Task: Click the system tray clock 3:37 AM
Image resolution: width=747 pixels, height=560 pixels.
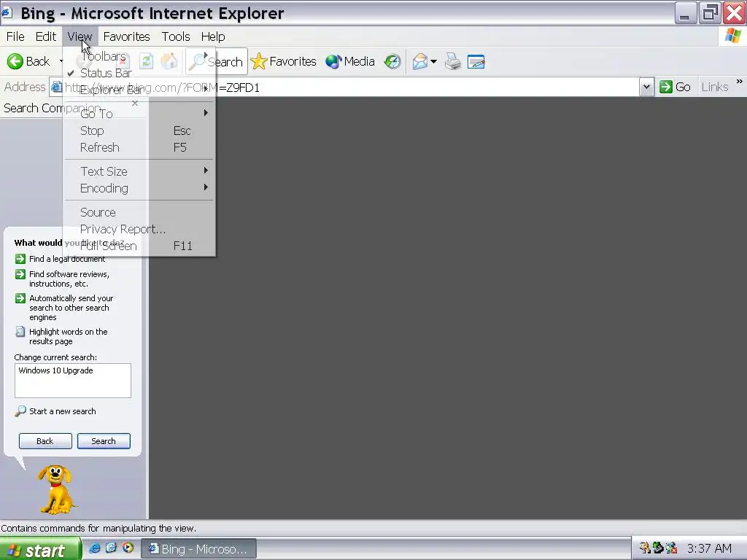Action: click(709, 548)
